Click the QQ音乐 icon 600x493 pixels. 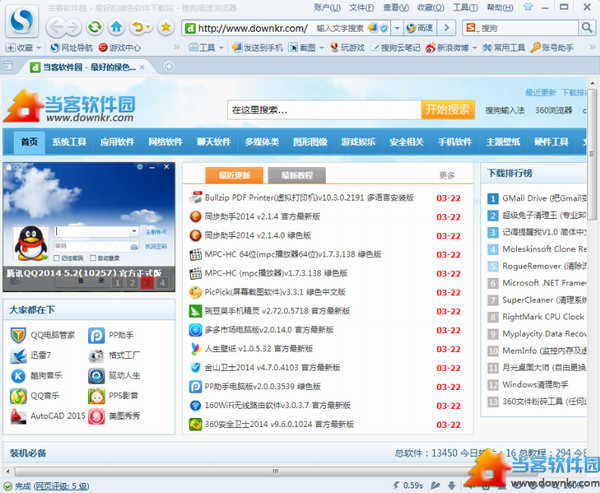pos(18,396)
